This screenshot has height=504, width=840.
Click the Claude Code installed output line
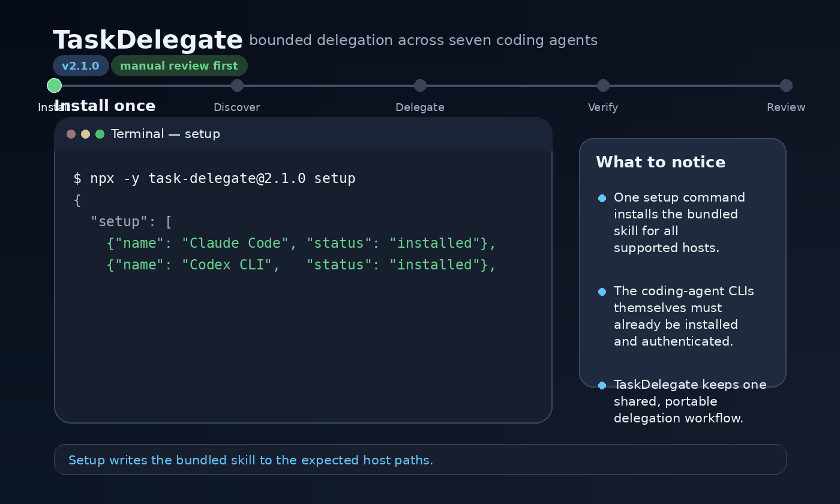(302, 244)
